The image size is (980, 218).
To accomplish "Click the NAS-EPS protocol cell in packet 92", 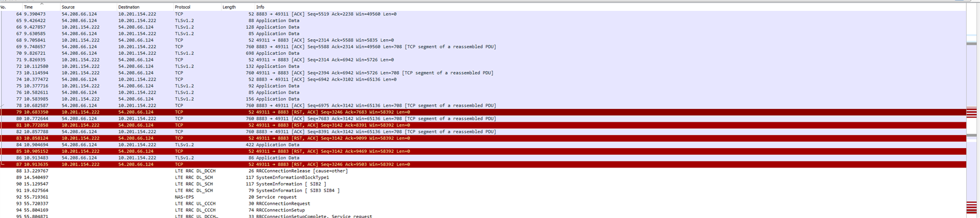I will tap(184, 197).
